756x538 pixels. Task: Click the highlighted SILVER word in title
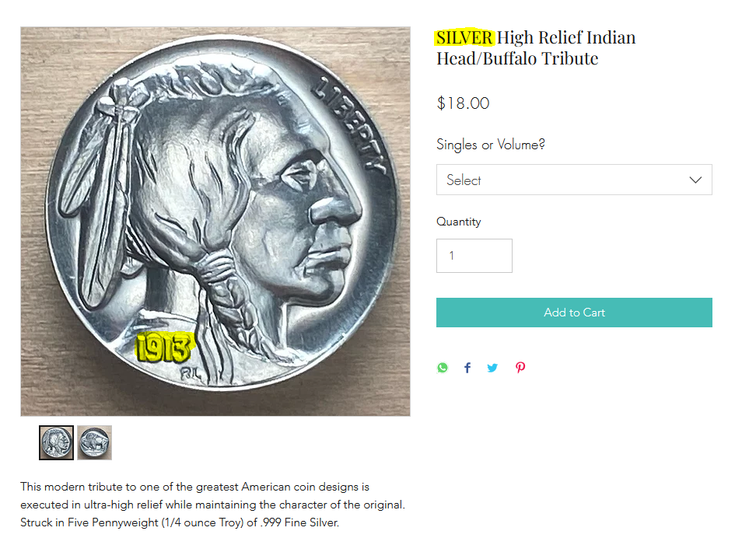pos(464,37)
